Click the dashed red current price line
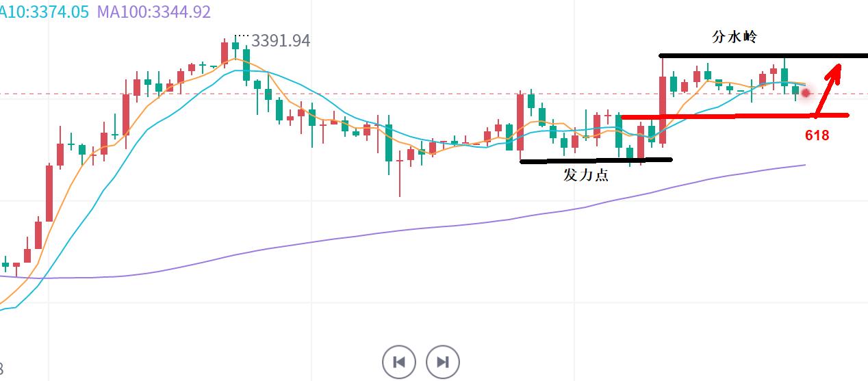868x381 pixels. click(x=411, y=94)
